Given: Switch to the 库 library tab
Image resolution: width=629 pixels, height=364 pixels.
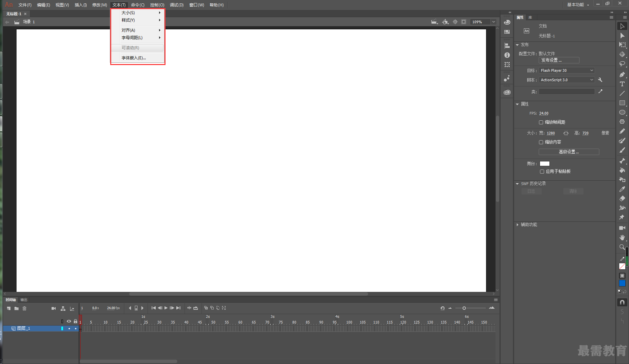Looking at the screenshot, I should pyautogui.click(x=530, y=17).
